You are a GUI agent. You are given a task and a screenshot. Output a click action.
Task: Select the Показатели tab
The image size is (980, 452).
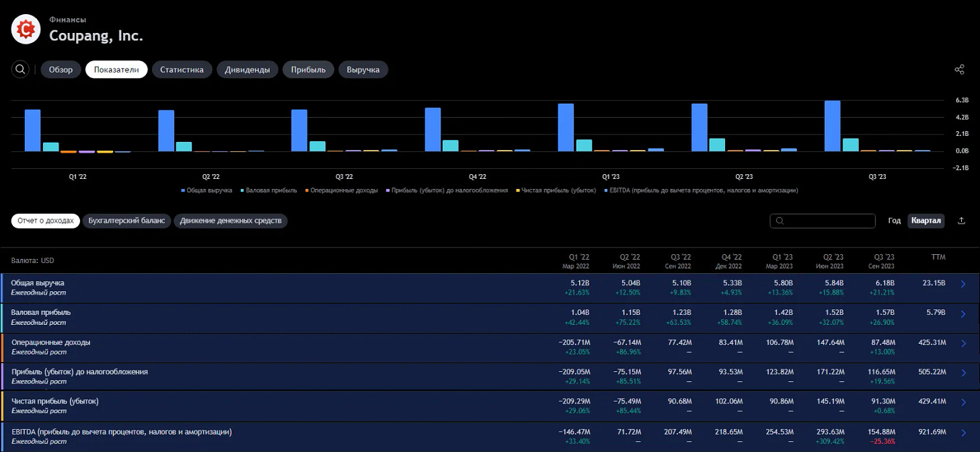(116, 69)
